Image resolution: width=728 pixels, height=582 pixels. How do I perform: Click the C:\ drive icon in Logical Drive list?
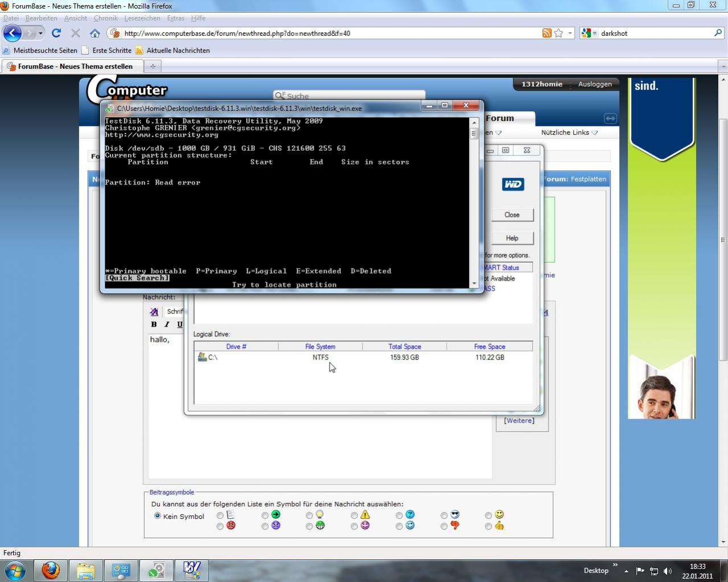(201, 357)
